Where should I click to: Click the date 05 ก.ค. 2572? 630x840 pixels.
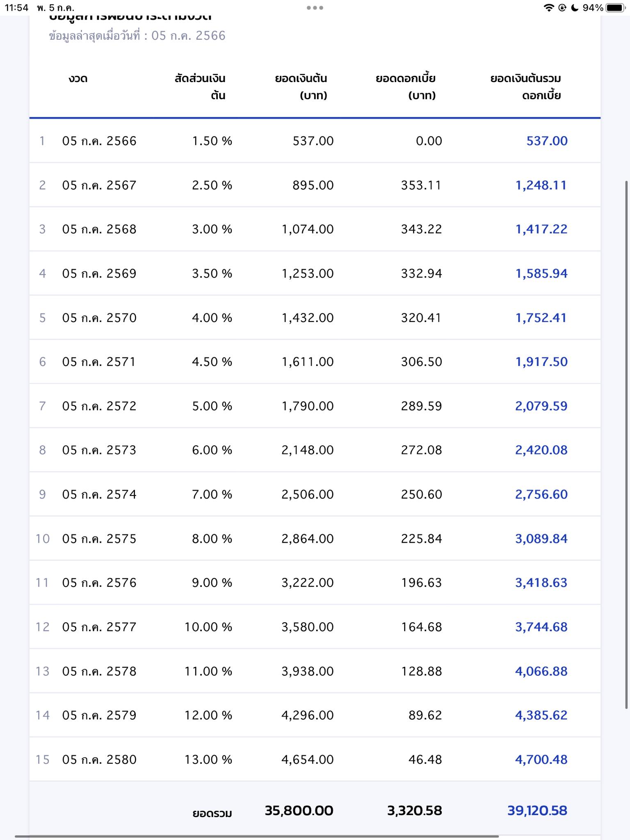[x=99, y=406]
